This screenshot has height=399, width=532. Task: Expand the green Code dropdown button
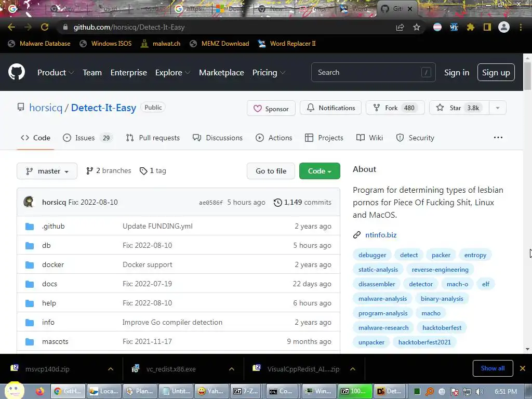click(320, 171)
